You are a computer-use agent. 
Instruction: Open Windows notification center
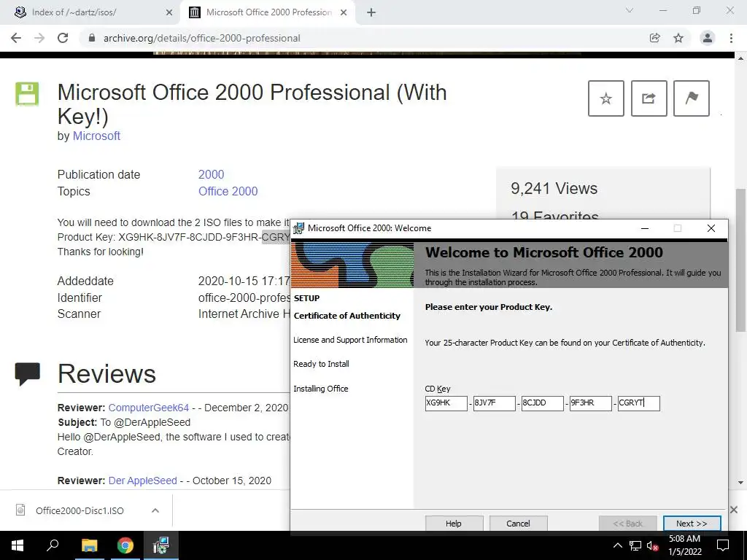click(x=723, y=545)
